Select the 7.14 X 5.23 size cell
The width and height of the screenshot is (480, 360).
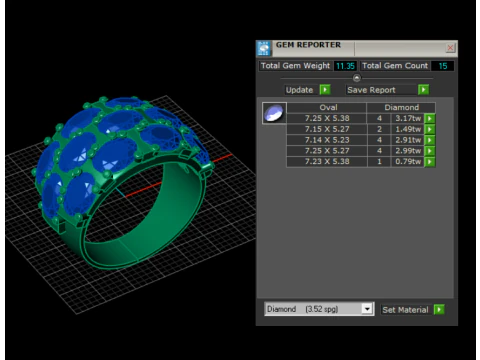point(327,140)
